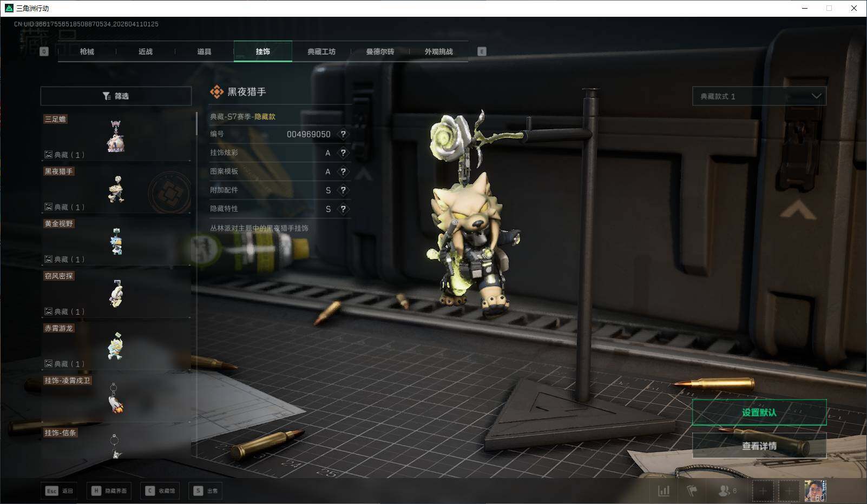Open the 筛选 filter button

[116, 96]
